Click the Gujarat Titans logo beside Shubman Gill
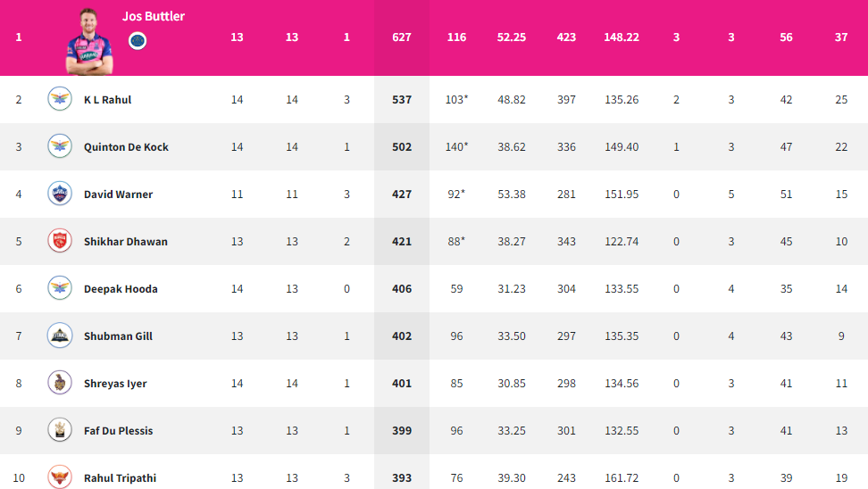 coord(60,336)
